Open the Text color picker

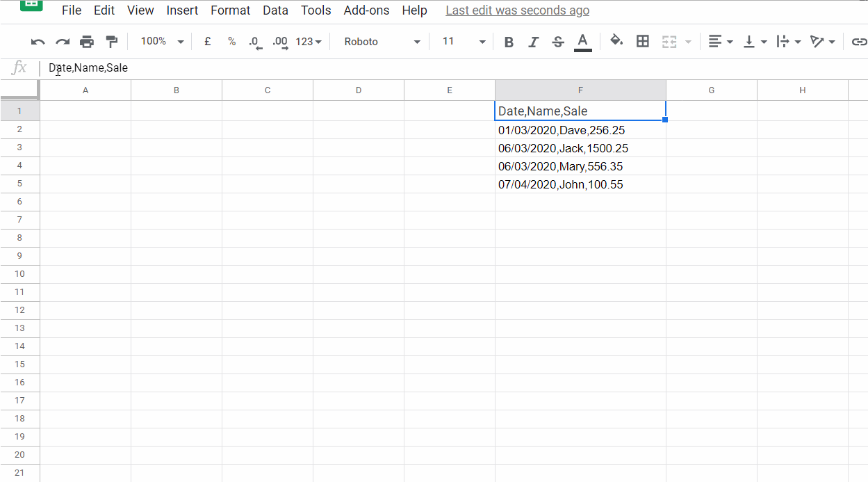click(582, 41)
